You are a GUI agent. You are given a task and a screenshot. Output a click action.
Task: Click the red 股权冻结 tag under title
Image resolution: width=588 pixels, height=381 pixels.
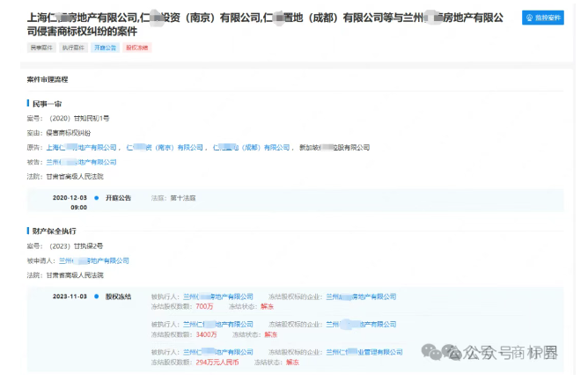tap(136, 50)
